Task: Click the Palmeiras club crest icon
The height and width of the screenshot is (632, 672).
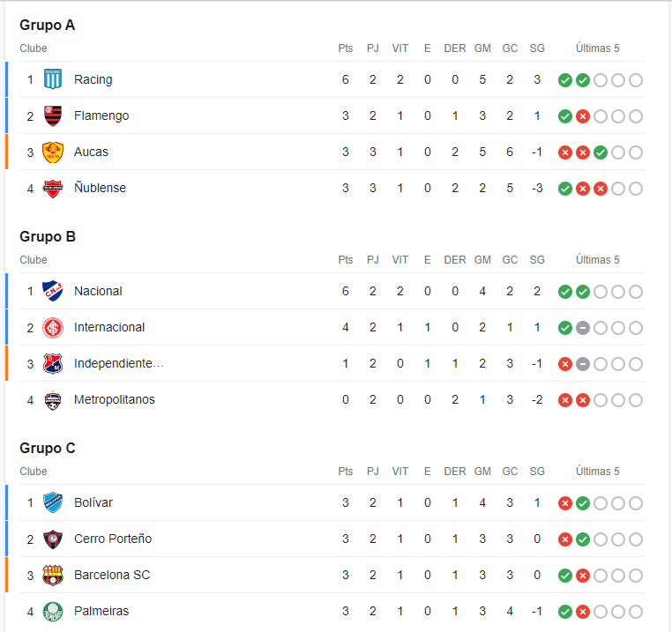Action: coord(53,612)
